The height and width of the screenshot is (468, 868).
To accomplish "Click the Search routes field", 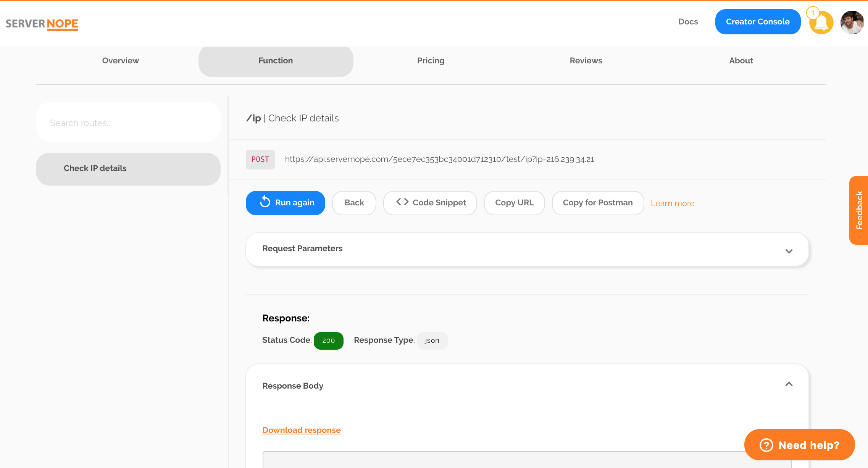I will (128, 122).
